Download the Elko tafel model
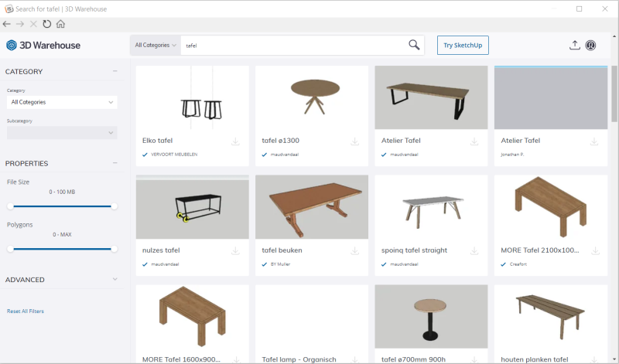 [x=235, y=141]
